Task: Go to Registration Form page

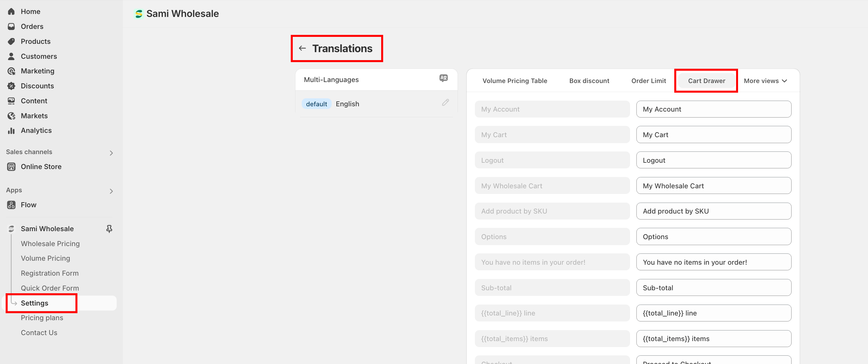Action: pos(50,273)
